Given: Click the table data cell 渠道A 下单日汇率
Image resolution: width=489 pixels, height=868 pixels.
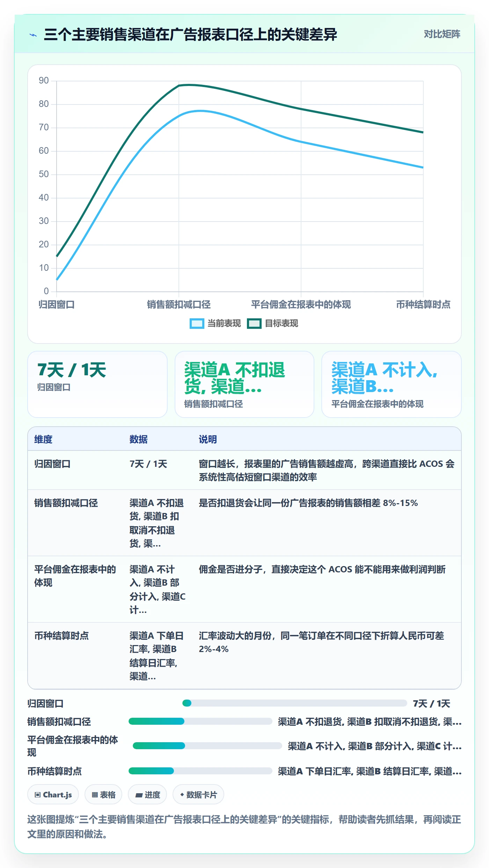Looking at the screenshot, I should coord(156,656).
